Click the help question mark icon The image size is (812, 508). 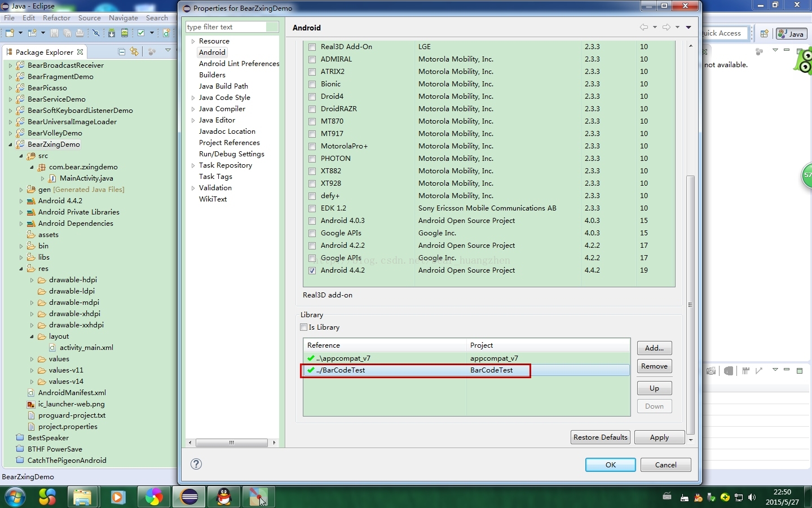click(196, 464)
